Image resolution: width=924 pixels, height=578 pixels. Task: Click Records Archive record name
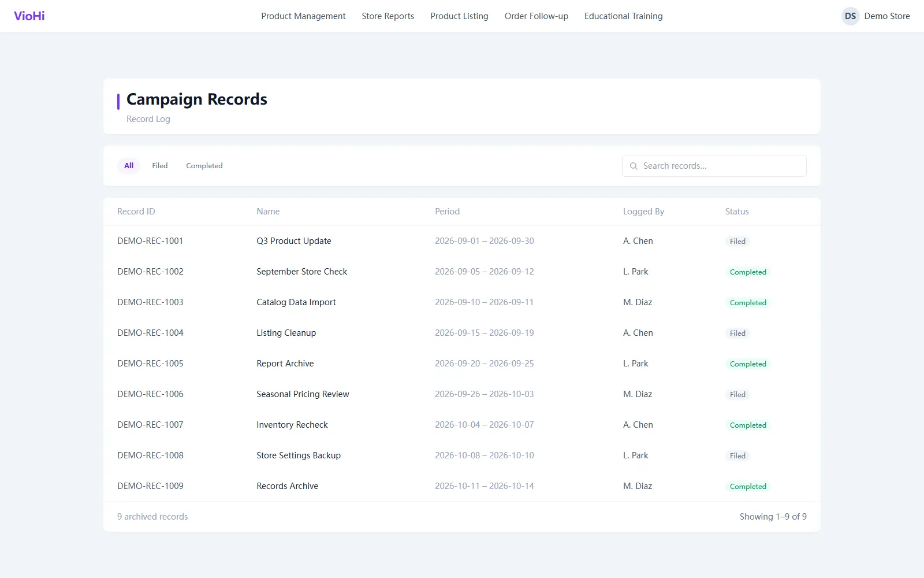click(x=288, y=486)
